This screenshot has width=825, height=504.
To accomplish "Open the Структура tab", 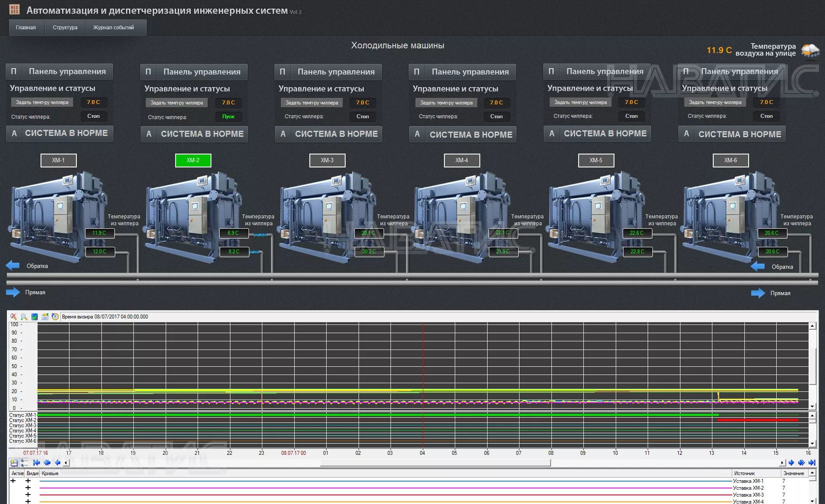I will point(65,27).
